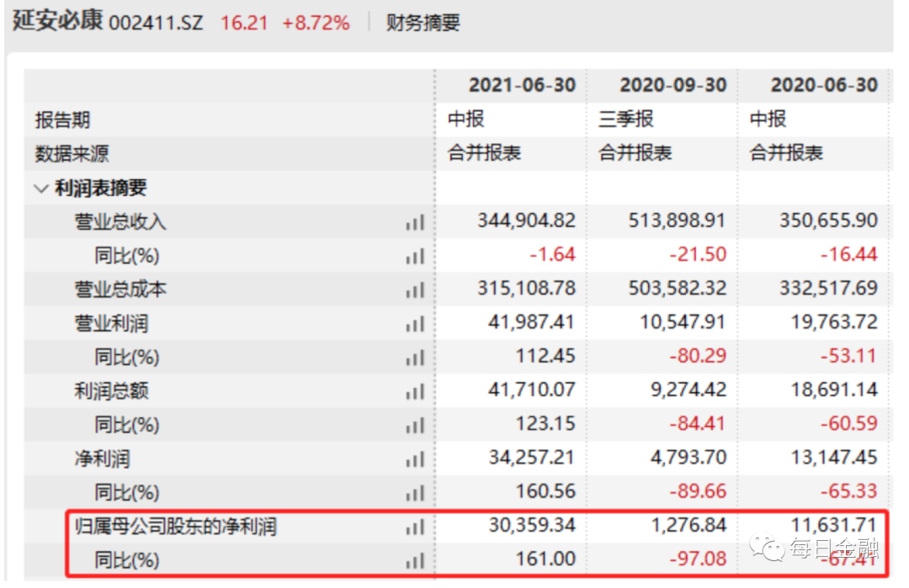909x588 pixels.
Task: Open chart icon for 营业利润 row
Action: (415, 324)
